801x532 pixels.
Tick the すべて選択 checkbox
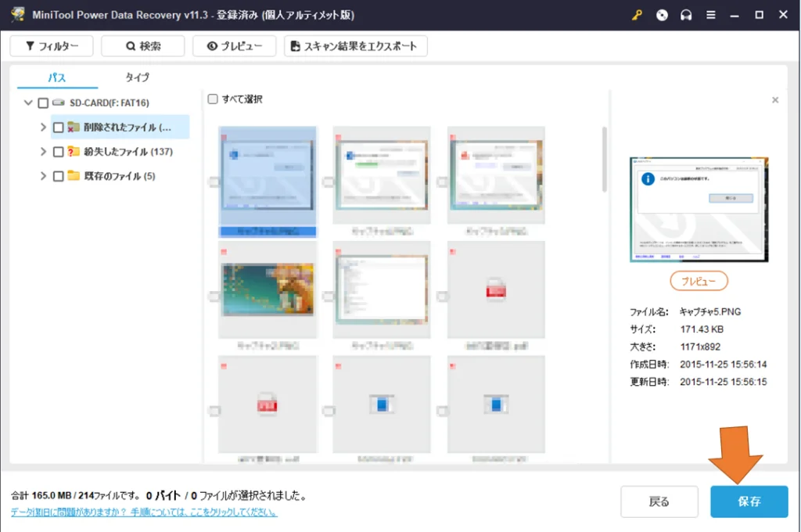pyautogui.click(x=212, y=99)
